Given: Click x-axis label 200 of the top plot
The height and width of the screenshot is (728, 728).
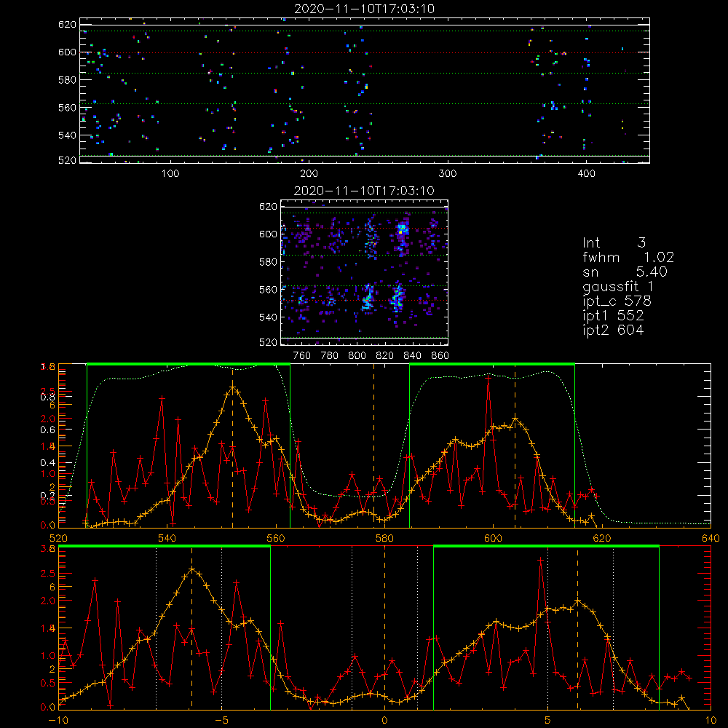Looking at the screenshot, I should [309, 174].
